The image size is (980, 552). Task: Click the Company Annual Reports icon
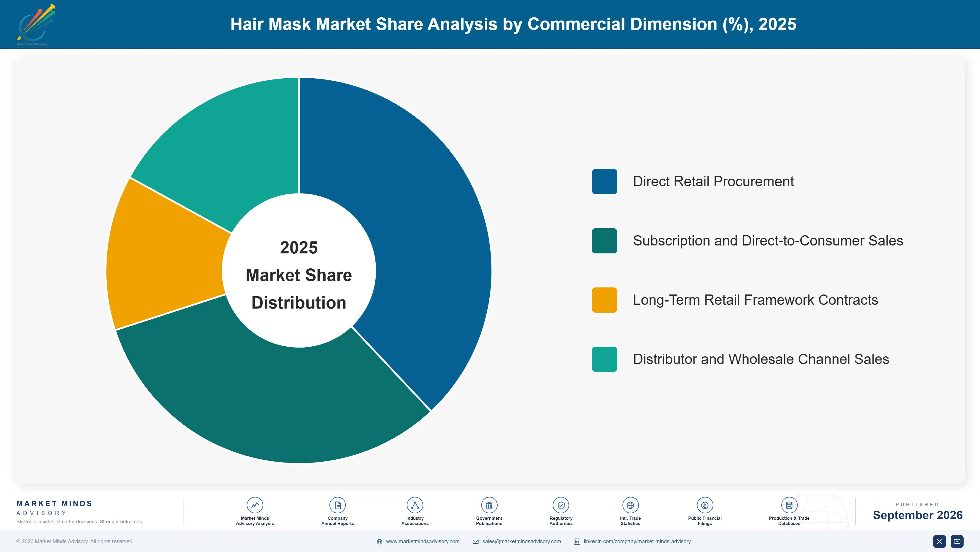(337, 505)
